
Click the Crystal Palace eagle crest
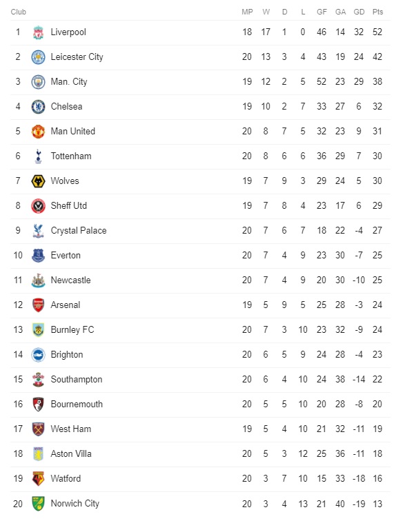point(38,231)
